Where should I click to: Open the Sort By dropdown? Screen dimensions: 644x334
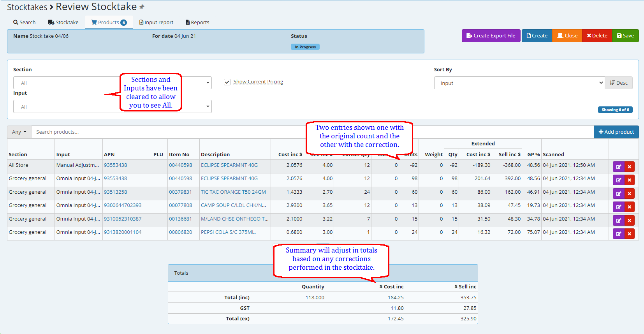(519, 83)
